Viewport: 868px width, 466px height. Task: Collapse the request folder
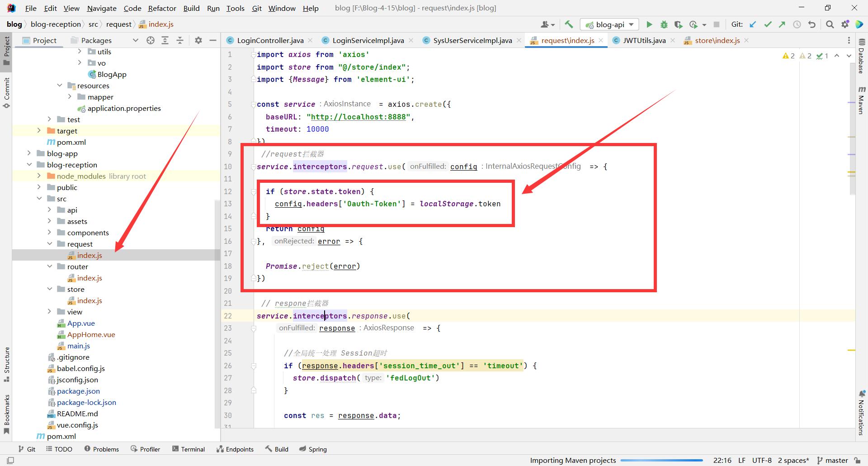click(x=49, y=243)
